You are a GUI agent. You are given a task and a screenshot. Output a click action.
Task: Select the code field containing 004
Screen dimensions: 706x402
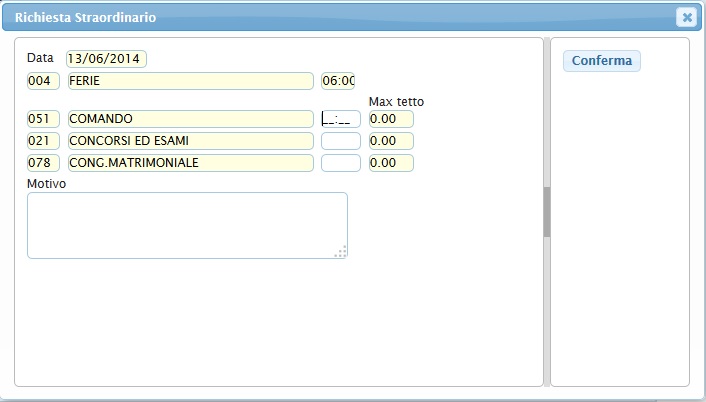[44, 81]
